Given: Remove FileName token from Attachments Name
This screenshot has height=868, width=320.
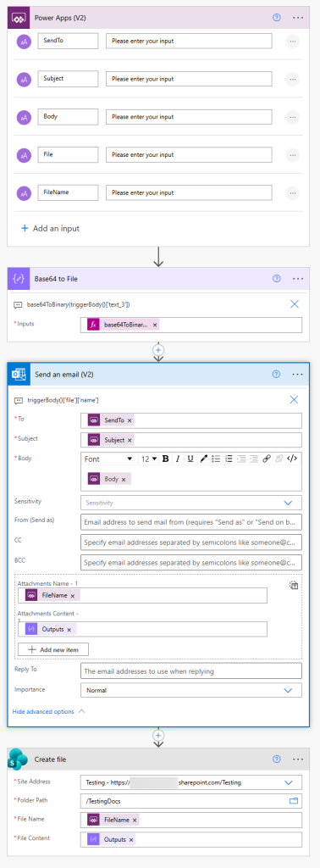Looking at the screenshot, I should click(73, 596).
